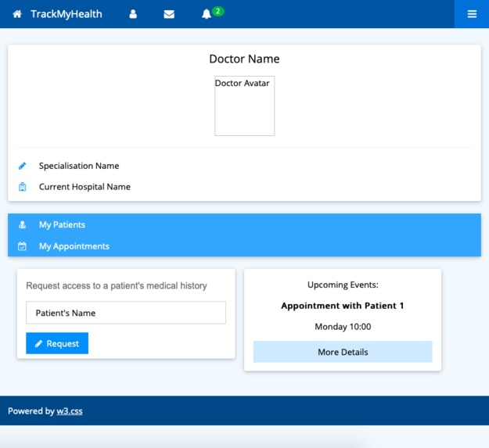Open the My Patients section
This screenshot has height=448, width=489.
(x=244, y=224)
